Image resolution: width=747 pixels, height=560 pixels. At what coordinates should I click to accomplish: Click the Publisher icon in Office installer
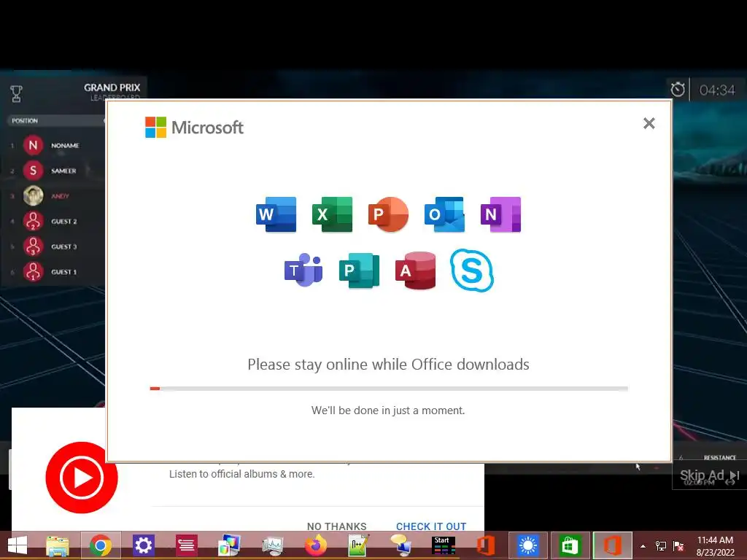pyautogui.click(x=359, y=271)
